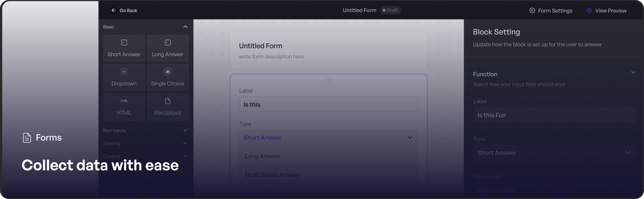Collapse the Basic section
Viewport: 644px width, 199px height.
(x=185, y=27)
